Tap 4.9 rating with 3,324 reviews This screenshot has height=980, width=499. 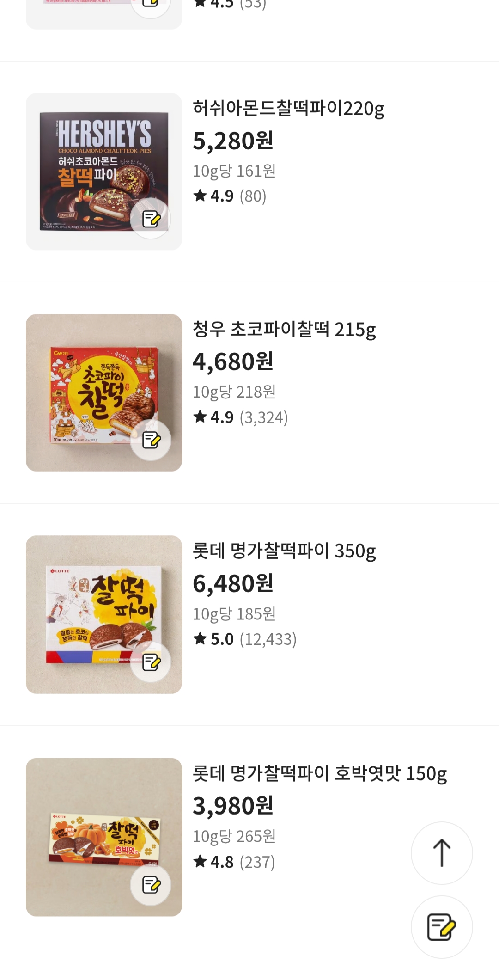coord(240,417)
